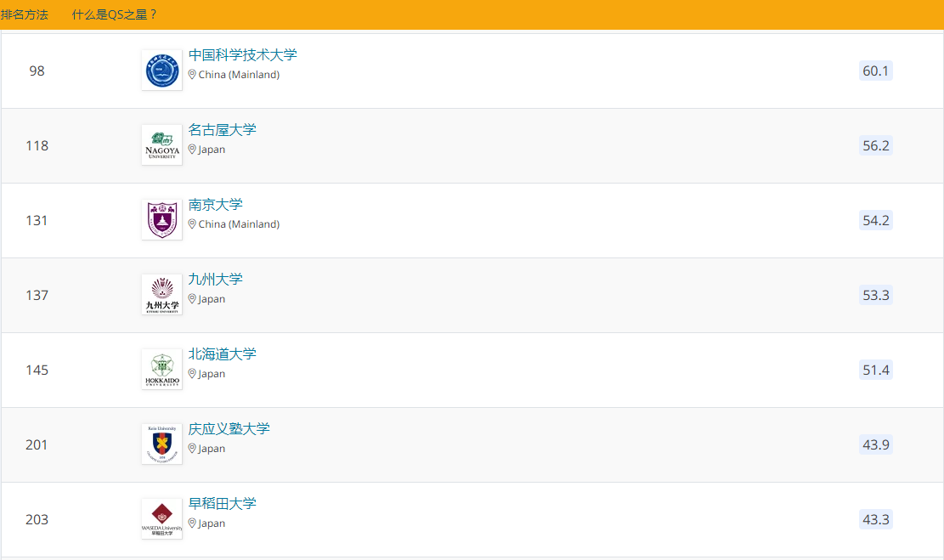Open the 南京大学 link
The width and height of the screenshot is (944, 560).
(x=216, y=204)
